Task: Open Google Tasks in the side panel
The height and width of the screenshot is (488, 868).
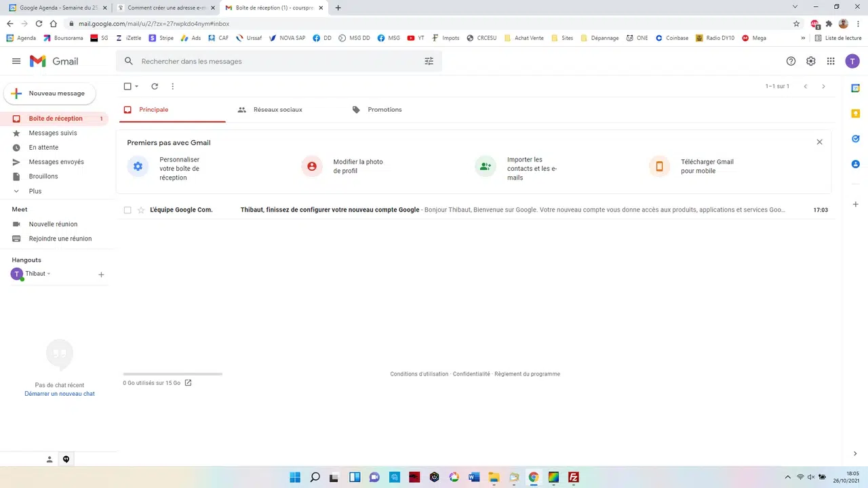Action: (855, 139)
